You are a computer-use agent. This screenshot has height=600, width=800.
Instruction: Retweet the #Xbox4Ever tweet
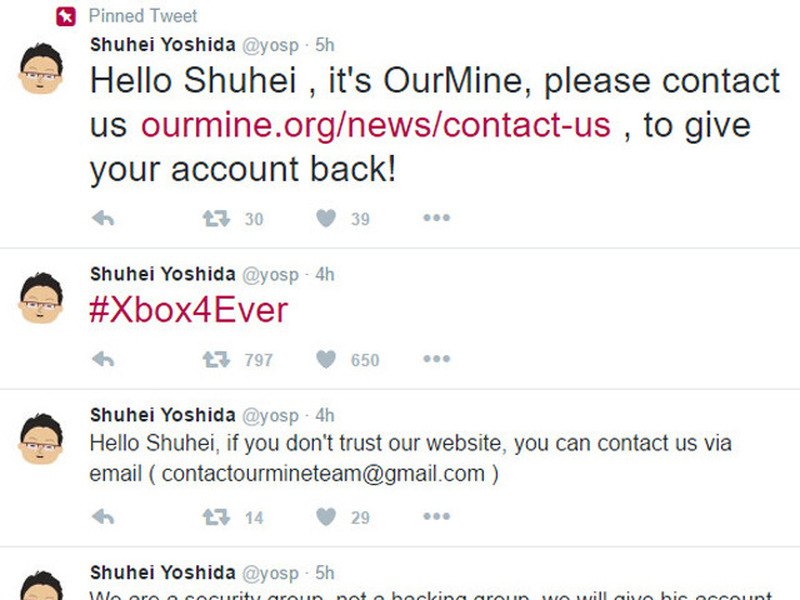pos(216,359)
